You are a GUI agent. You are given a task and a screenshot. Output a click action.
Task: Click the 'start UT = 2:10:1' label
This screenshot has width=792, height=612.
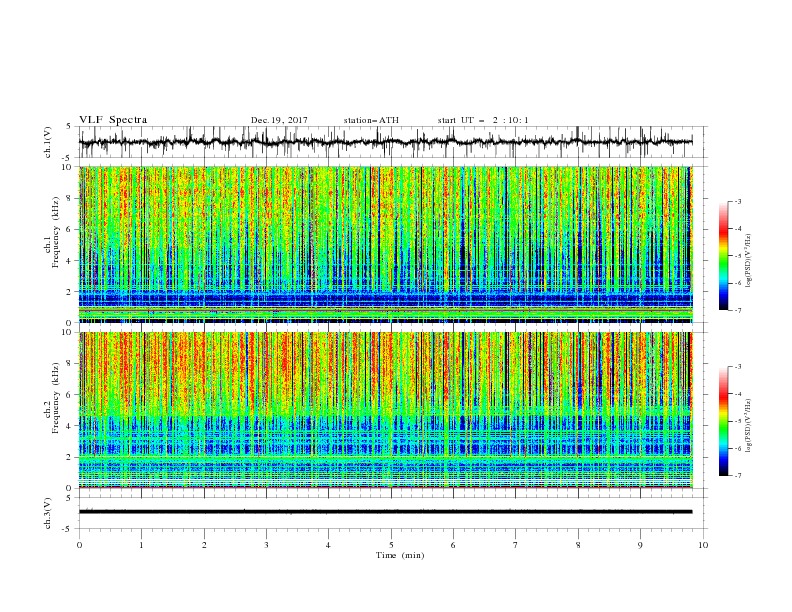(482, 120)
